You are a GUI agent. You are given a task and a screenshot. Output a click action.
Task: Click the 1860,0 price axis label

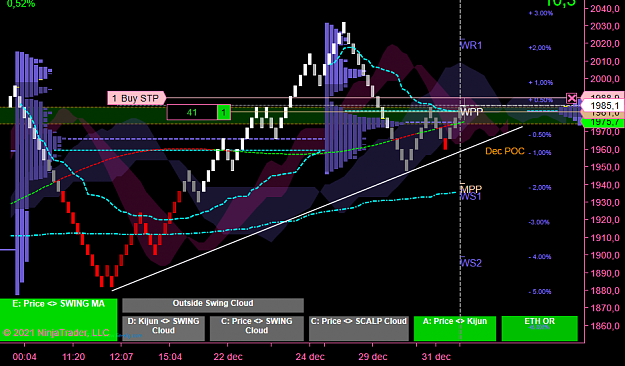[605, 326]
